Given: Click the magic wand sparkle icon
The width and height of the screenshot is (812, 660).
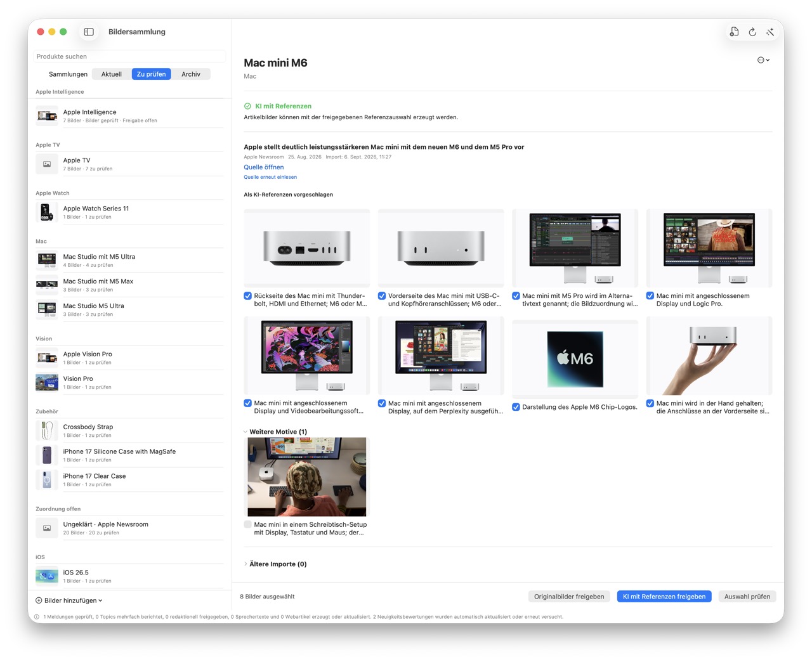Looking at the screenshot, I should coord(770,32).
